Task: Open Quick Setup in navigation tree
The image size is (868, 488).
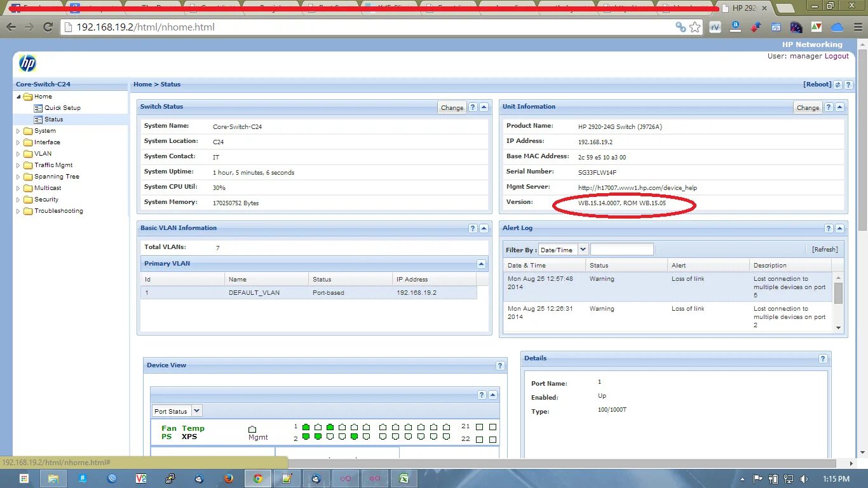Action: (x=62, y=108)
